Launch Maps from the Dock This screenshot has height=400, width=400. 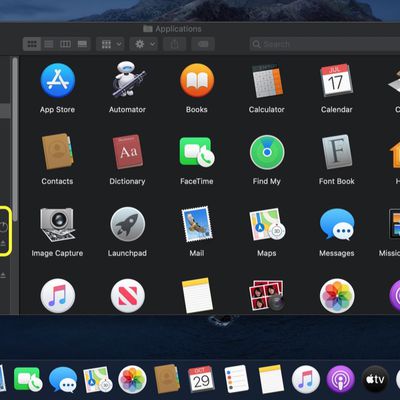click(97, 379)
